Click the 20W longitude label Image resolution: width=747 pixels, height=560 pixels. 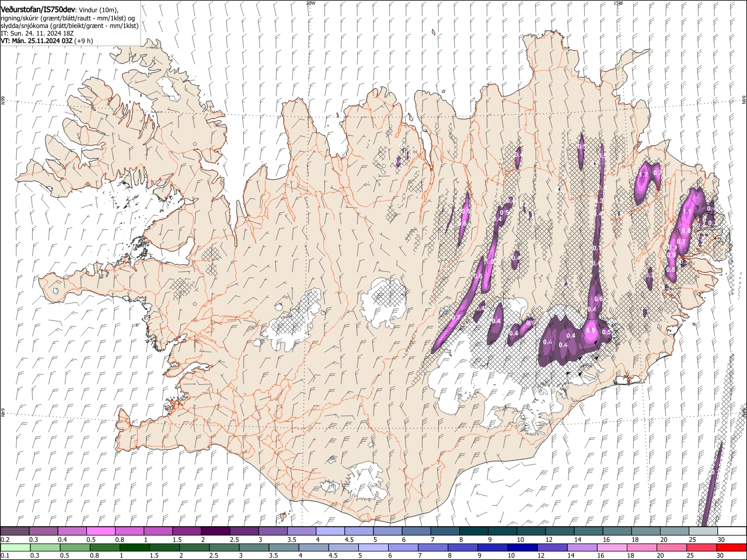coord(310,3)
